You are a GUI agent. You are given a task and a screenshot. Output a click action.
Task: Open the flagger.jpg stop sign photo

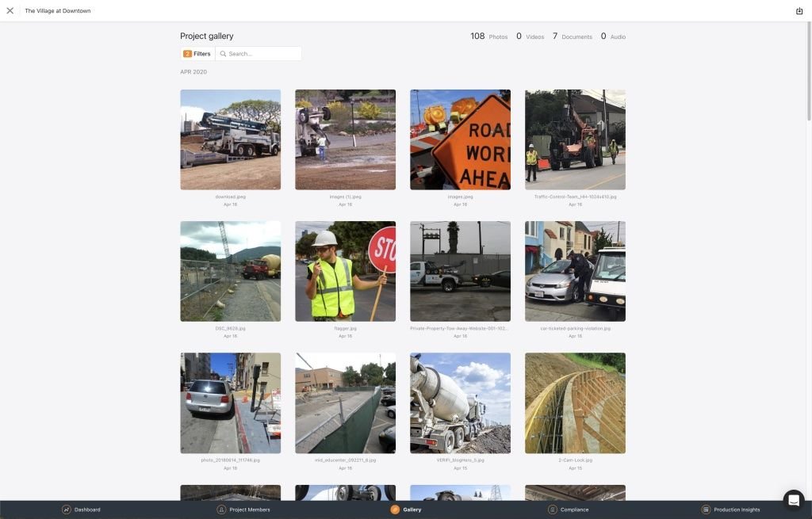point(346,271)
